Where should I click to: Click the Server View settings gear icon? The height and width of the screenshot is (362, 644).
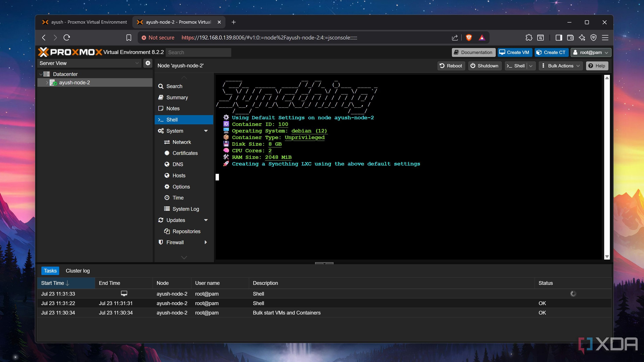(x=148, y=63)
